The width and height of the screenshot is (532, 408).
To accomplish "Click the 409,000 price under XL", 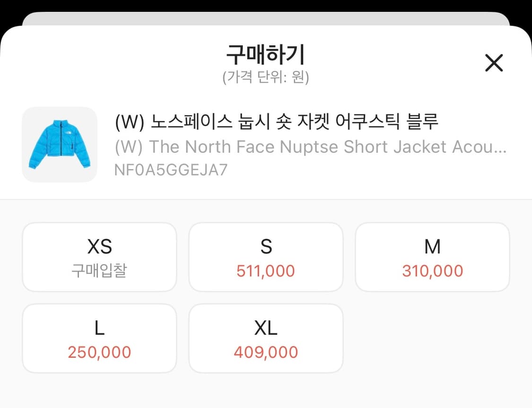I will pyautogui.click(x=266, y=351).
